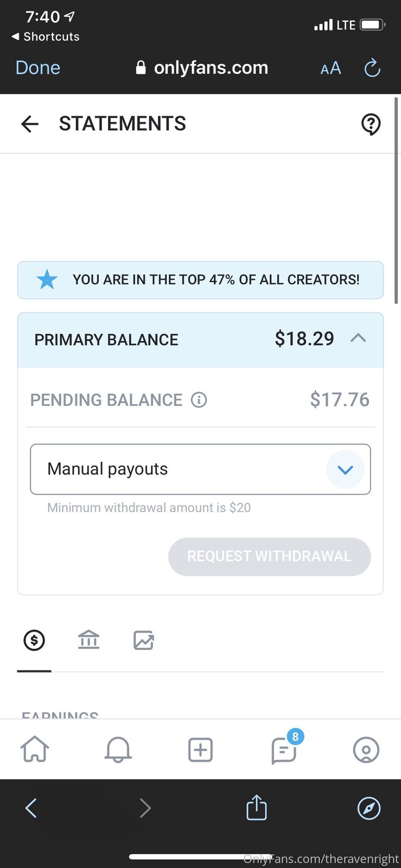Viewport: 401px width, 868px height.
Task: Open the Manual payouts dropdown
Action: [345, 469]
